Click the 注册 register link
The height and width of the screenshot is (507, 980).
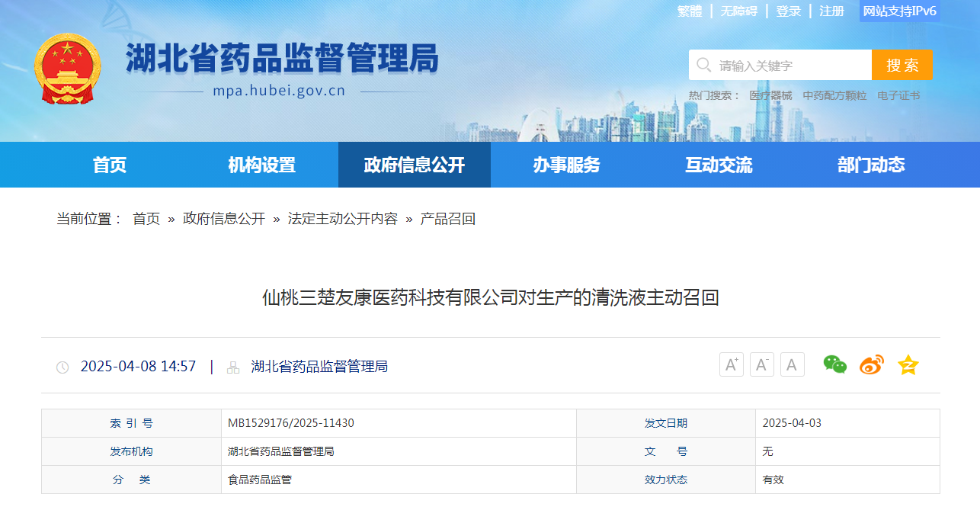coord(832,11)
